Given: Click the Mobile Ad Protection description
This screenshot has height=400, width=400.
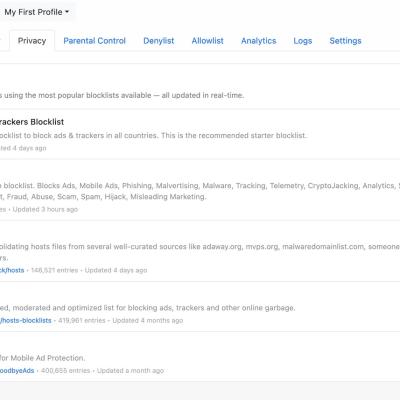Looking at the screenshot, I should point(42,358).
